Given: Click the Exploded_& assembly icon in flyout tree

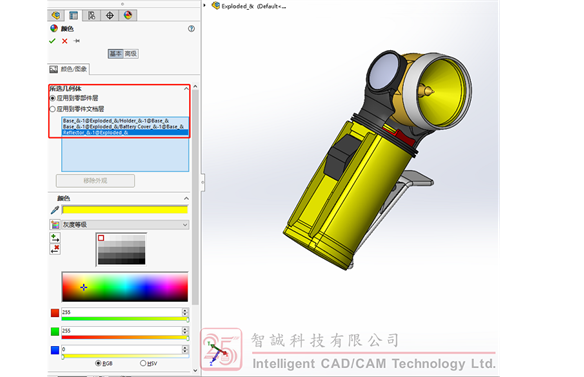Looking at the screenshot, I should click(215, 6).
